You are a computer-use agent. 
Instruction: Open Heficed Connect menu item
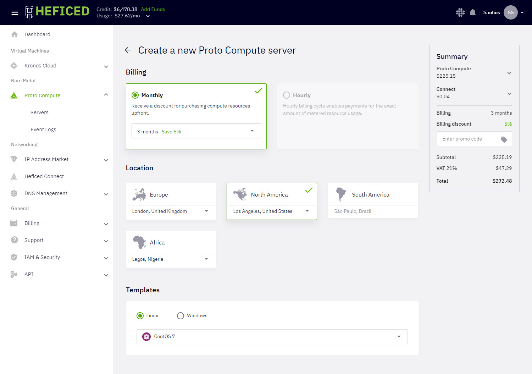[44, 176]
